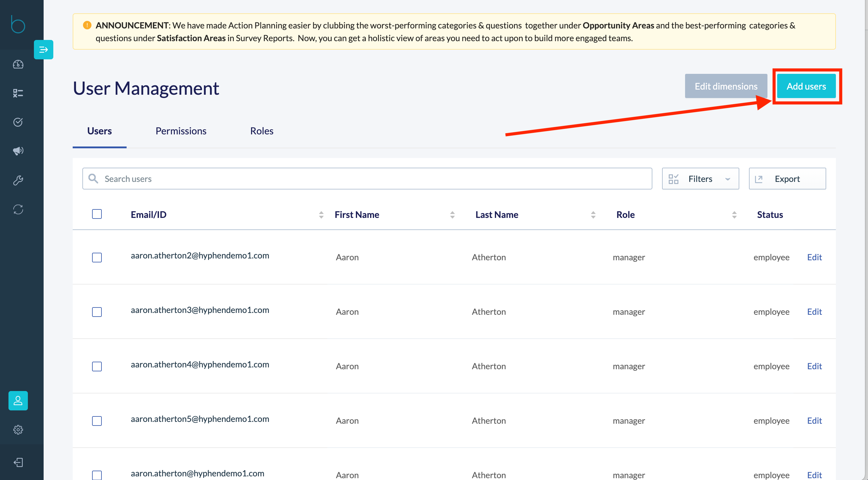Sort by Last Name column arrows

pyautogui.click(x=593, y=215)
